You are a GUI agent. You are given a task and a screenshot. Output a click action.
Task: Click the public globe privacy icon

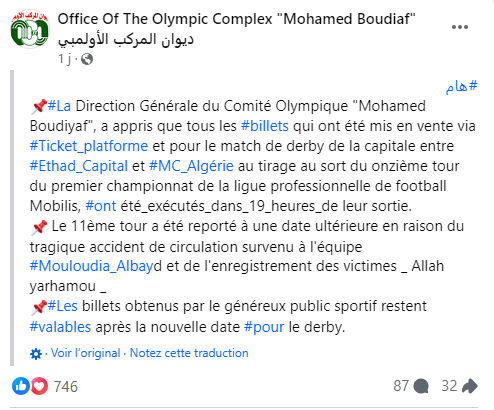87,59
